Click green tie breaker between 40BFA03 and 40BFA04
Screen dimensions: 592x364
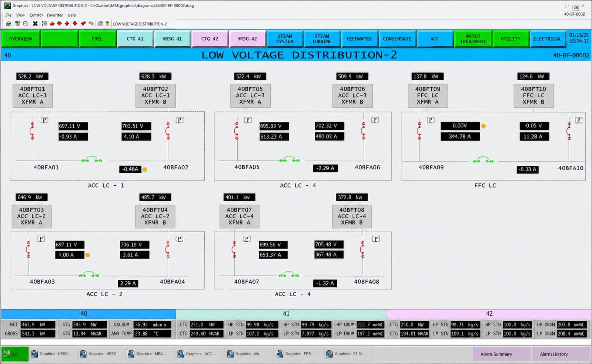(89, 274)
